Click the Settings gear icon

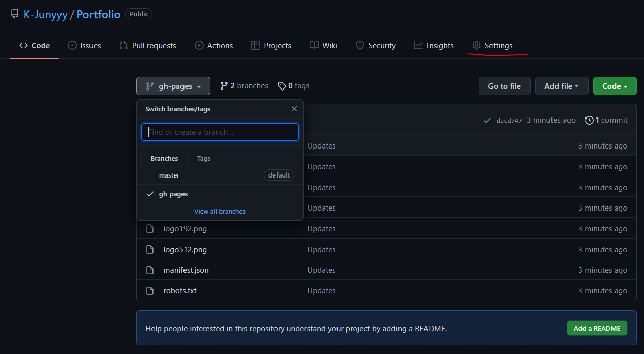point(476,46)
